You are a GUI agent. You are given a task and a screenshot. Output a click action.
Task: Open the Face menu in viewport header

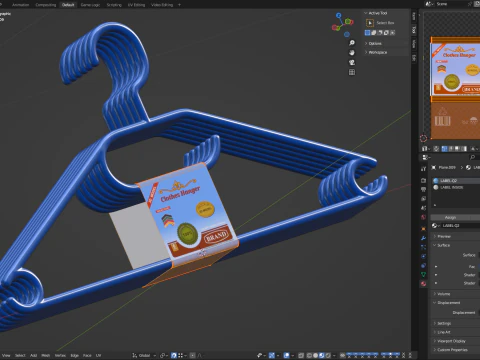pos(87,355)
